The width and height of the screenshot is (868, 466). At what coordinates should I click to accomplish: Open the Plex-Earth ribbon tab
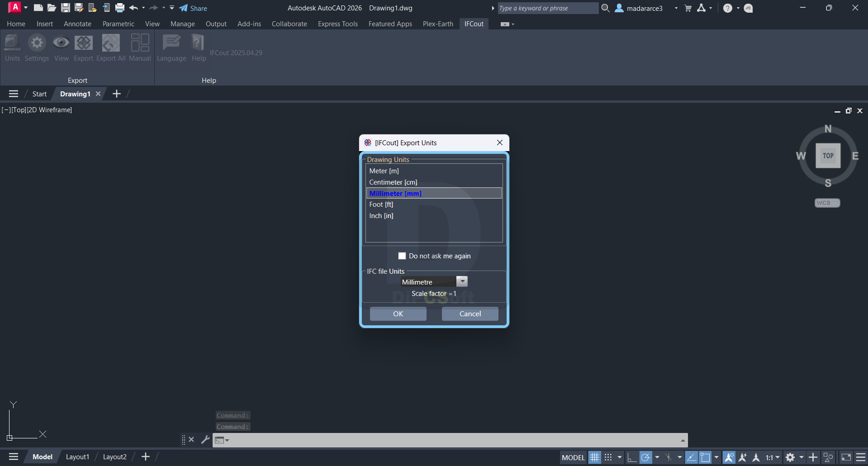[x=438, y=24]
